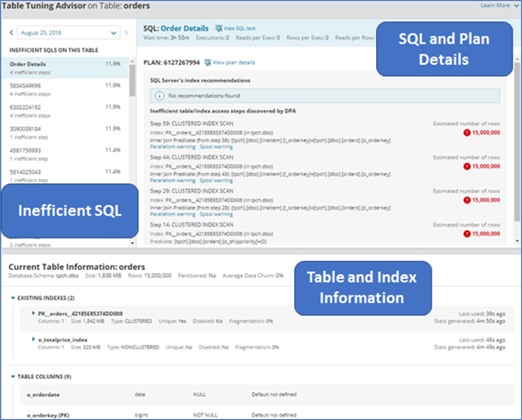Image resolution: width=522 pixels, height=420 pixels.
Task: Click the inefficient SQL list scrollbar thumb
Action: tap(132, 80)
